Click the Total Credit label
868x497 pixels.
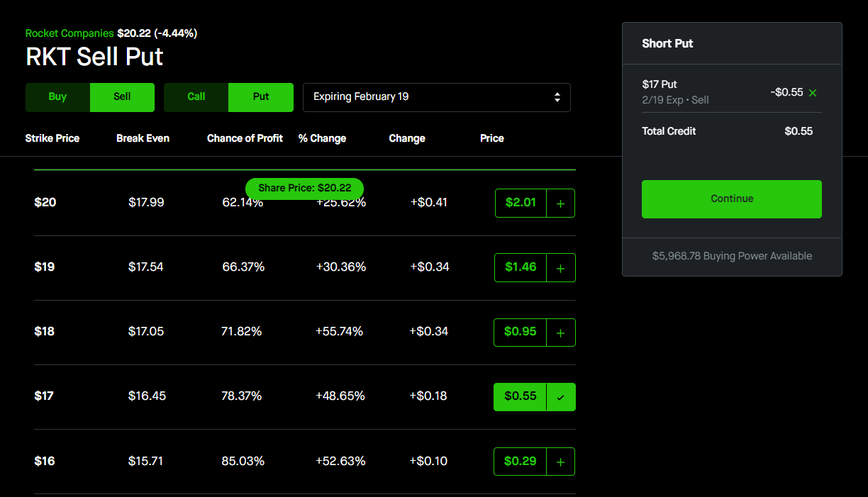(669, 131)
